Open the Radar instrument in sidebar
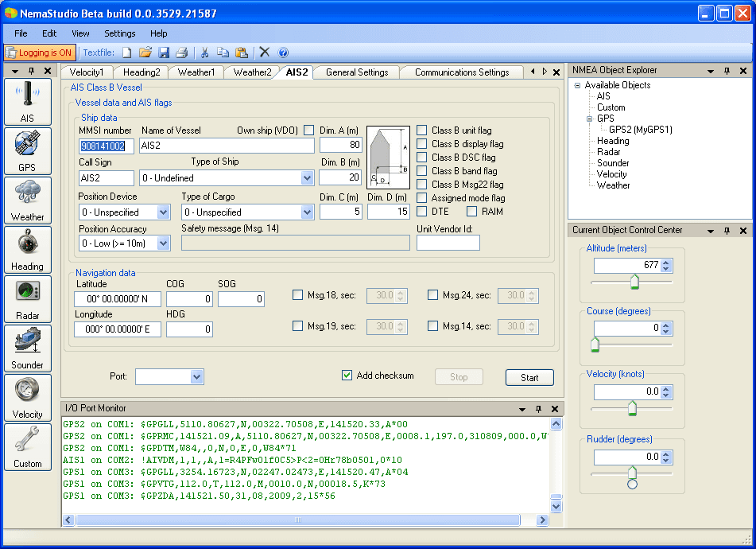Viewport: 756px width, 549px height. 28,299
